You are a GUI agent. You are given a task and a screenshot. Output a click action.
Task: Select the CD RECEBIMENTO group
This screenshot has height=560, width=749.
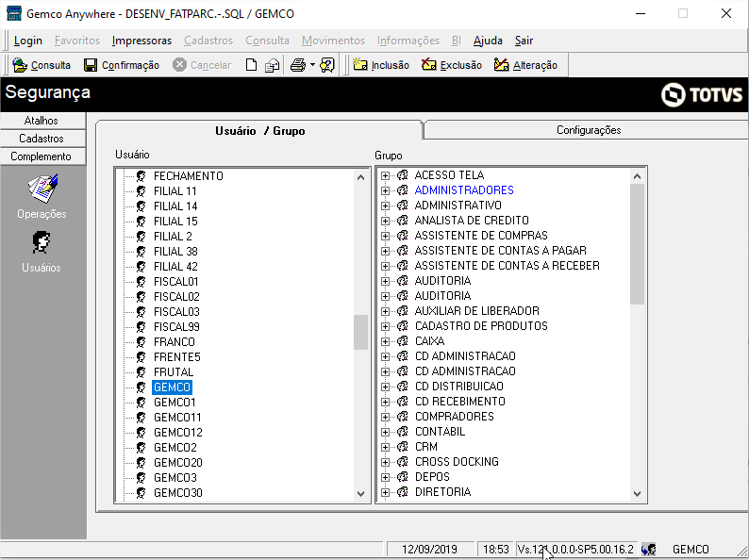460,402
